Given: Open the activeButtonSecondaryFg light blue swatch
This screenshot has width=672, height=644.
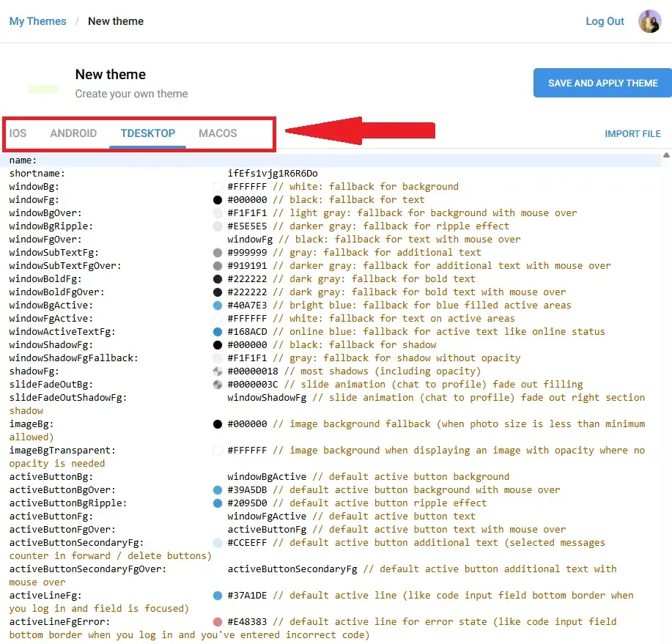Looking at the screenshot, I should tap(218, 543).
